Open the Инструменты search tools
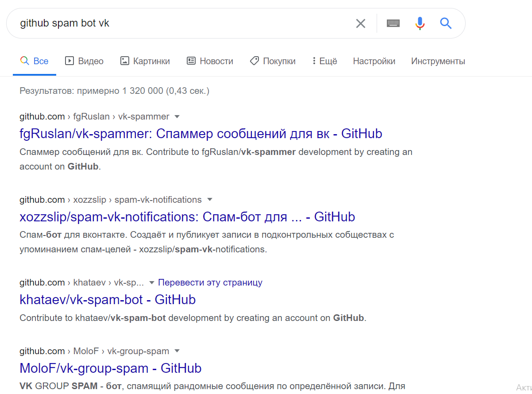The image size is (532, 394). tap(438, 61)
